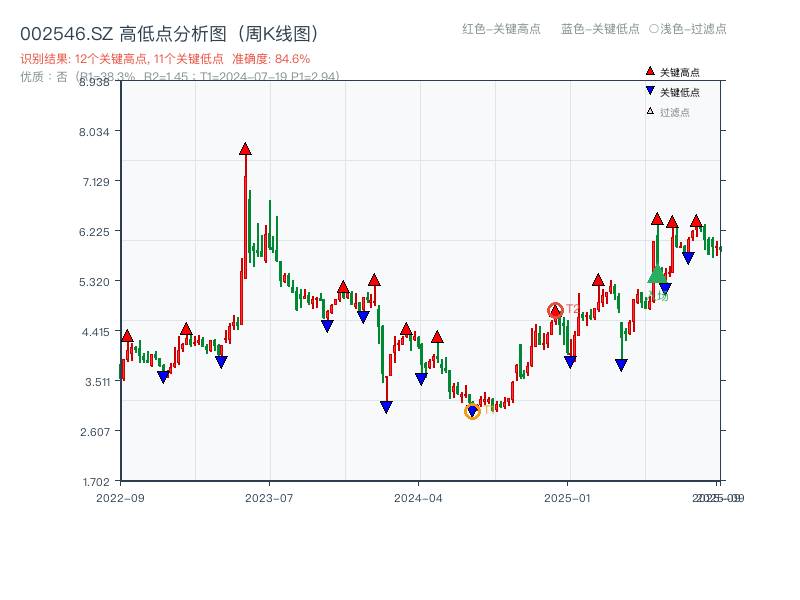Click the 红色-关键高点 header legend text
800x600 pixels.
coord(501,29)
